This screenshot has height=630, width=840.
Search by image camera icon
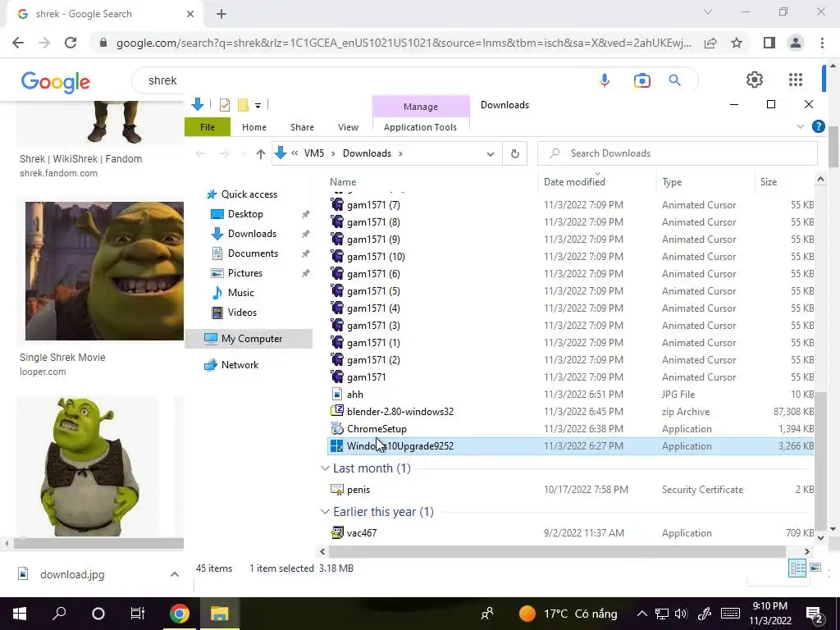coord(641,80)
